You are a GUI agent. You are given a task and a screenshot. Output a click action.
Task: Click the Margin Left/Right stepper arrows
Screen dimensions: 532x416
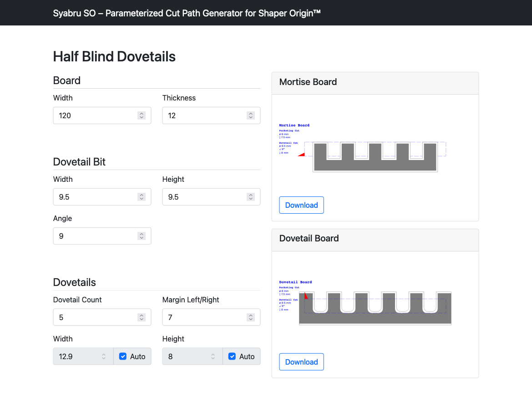pyautogui.click(x=251, y=317)
